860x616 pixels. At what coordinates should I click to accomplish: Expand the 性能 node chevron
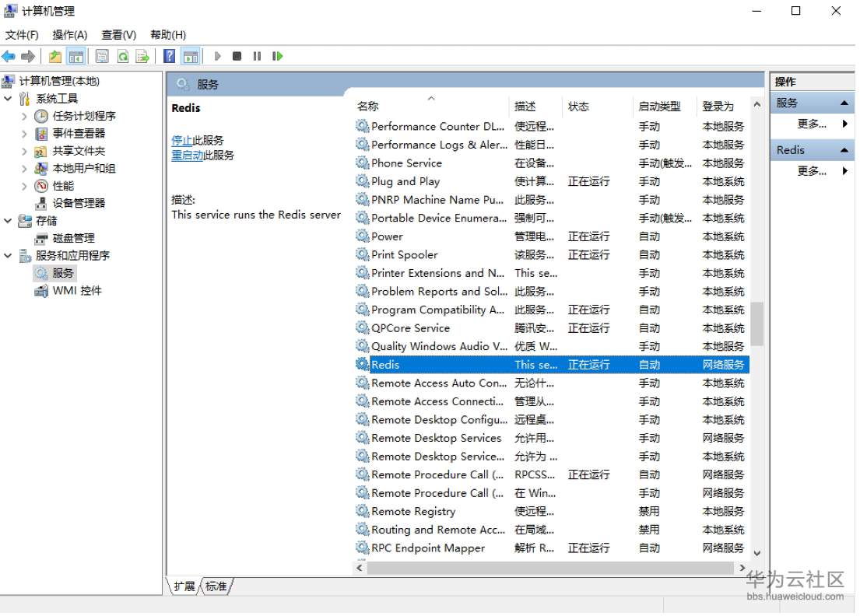[24, 186]
